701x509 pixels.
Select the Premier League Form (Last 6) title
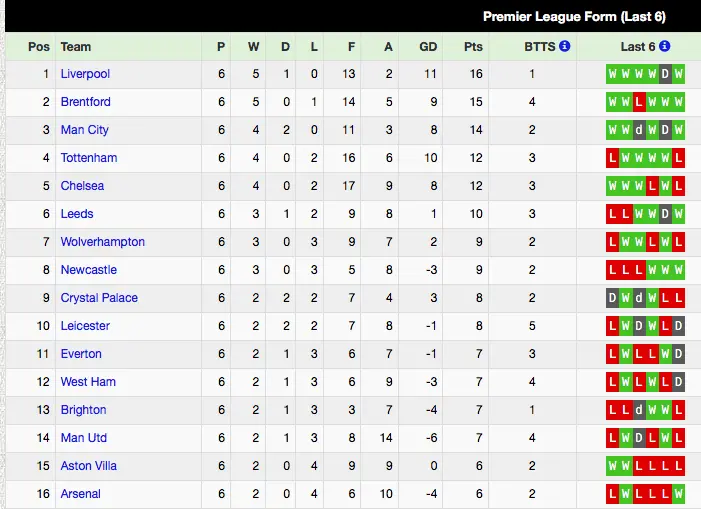coord(574,16)
